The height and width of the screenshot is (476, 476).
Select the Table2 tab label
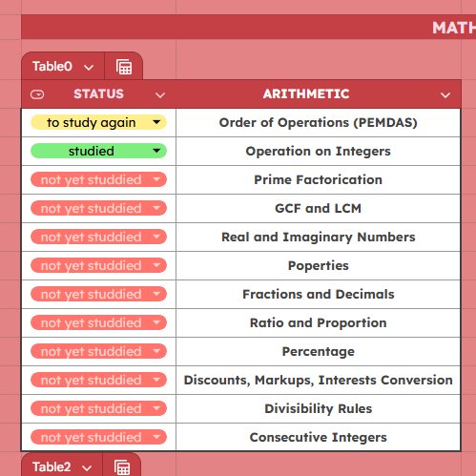(52, 467)
